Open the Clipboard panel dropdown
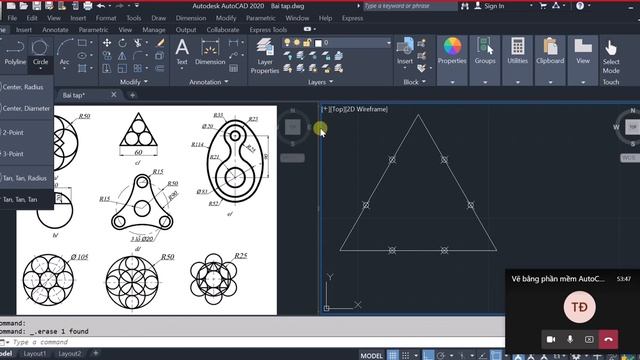 (x=550, y=82)
